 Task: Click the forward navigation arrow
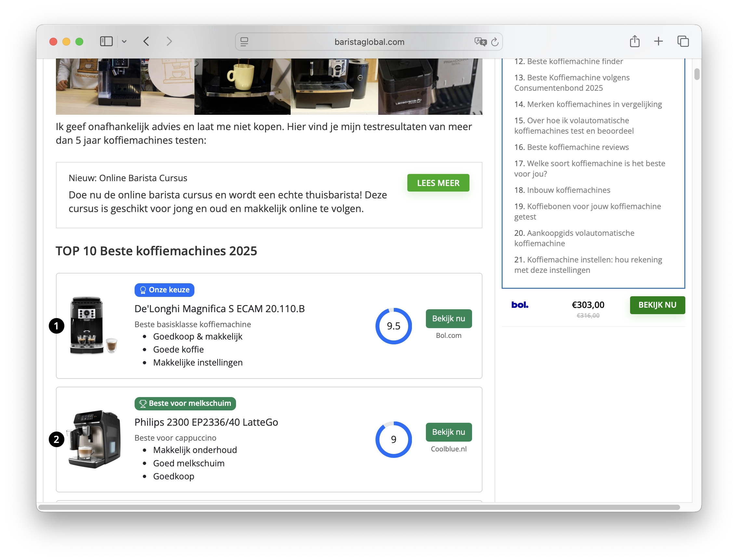click(169, 41)
